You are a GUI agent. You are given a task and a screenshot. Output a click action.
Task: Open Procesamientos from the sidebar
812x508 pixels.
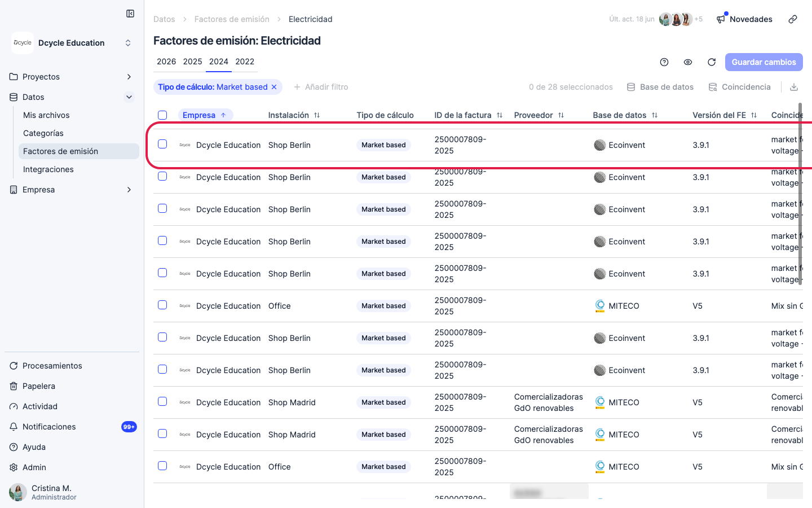pos(52,366)
